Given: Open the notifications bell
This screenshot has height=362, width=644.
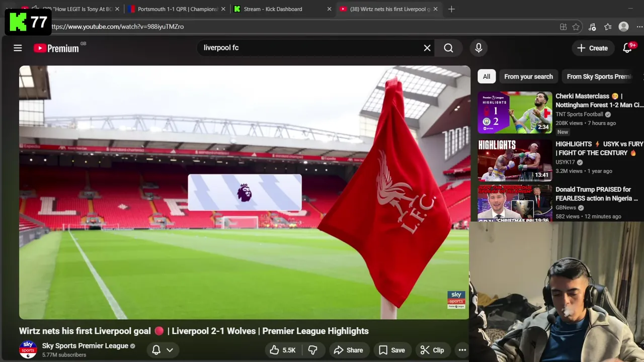Looking at the screenshot, I should [627, 48].
